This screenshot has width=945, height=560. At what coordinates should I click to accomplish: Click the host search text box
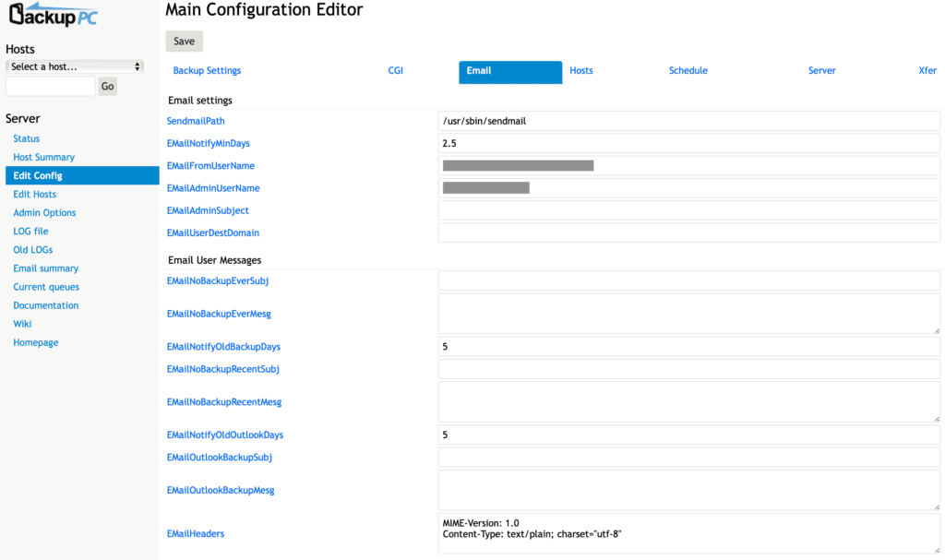51,87
